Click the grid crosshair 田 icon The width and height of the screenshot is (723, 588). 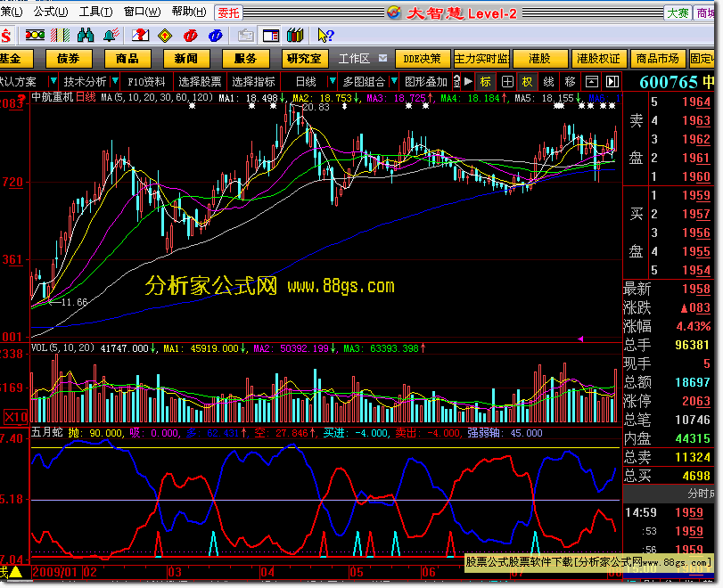coord(507,82)
